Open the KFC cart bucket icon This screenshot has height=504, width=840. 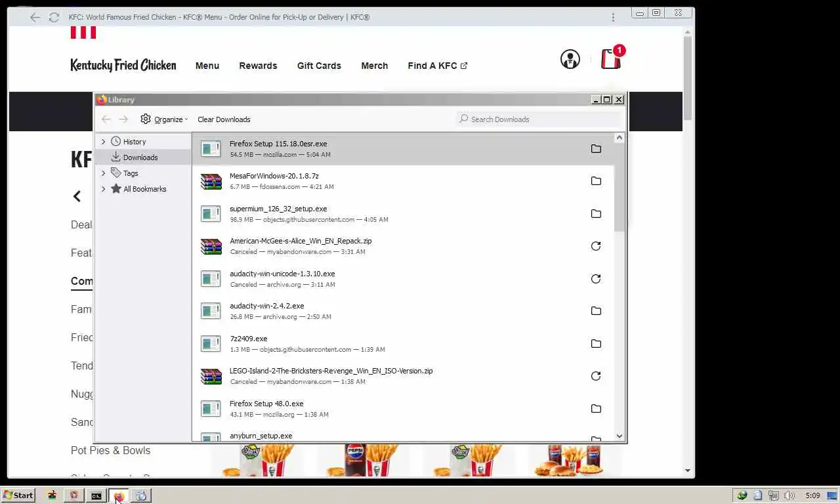click(x=611, y=58)
